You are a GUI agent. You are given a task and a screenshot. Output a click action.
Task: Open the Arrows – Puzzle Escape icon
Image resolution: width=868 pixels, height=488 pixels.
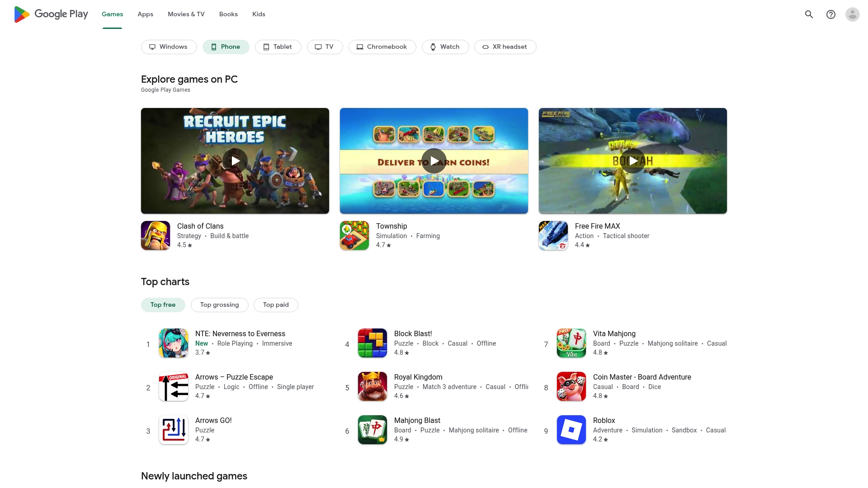click(x=174, y=386)
